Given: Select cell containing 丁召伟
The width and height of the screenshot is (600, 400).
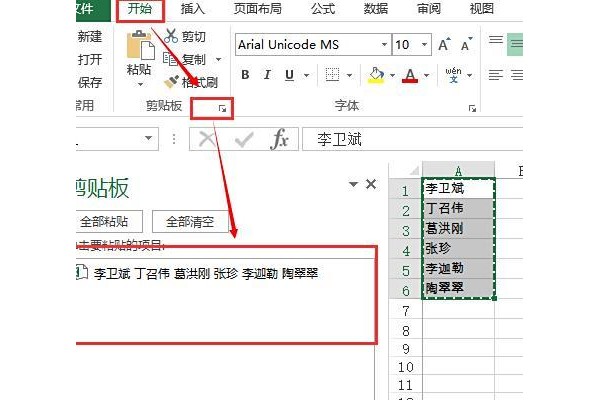Looking at the screenshot, I should (x=458, y=208).
